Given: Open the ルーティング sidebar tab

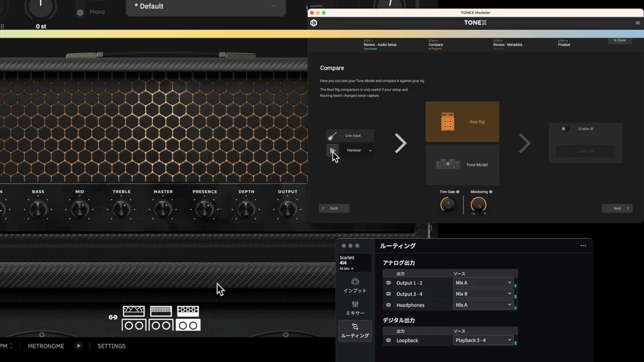Looking at the screenshot, I should click(355, 331).
